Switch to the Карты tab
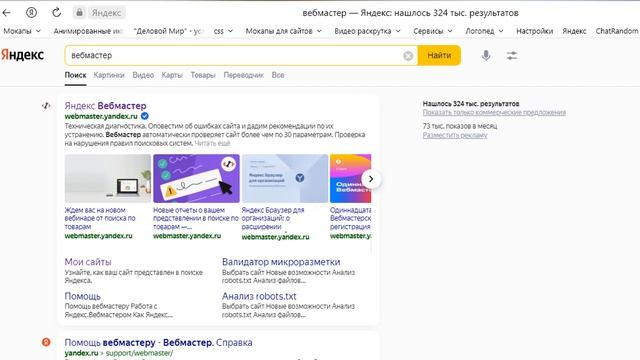The width and height of the screenshot is (640, 360). point(172,75)
